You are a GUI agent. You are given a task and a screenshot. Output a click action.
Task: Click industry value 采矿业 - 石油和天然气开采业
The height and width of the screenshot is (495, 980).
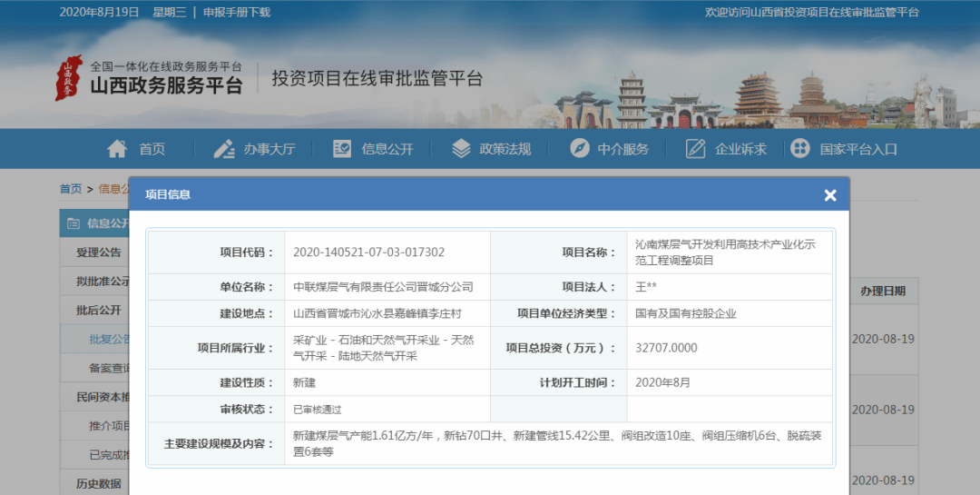click(x=384, y=348)
